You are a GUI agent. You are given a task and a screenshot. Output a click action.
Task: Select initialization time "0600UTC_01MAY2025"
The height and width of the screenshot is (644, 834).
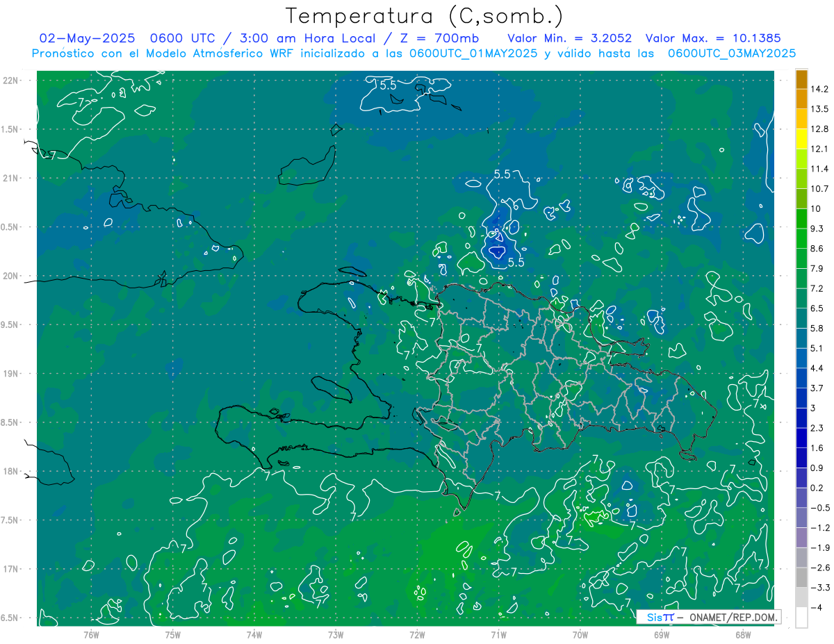473,53
